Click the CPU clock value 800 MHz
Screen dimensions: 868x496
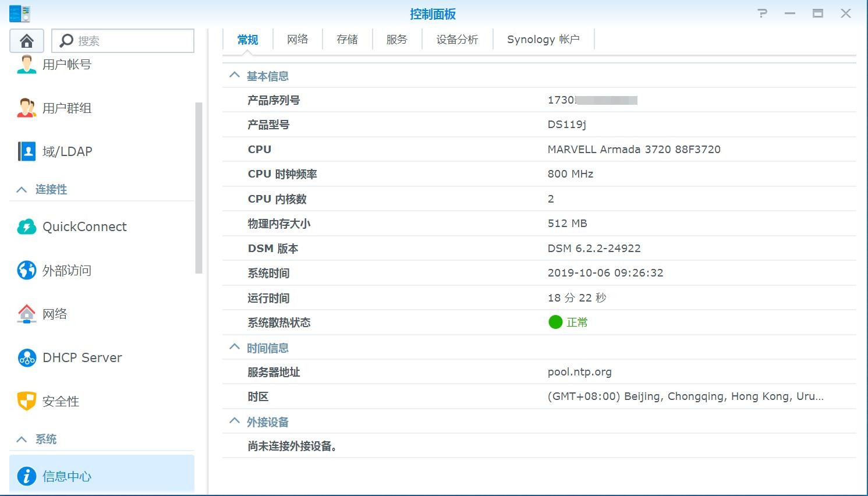pyautogui.click(x=571, y=174)
